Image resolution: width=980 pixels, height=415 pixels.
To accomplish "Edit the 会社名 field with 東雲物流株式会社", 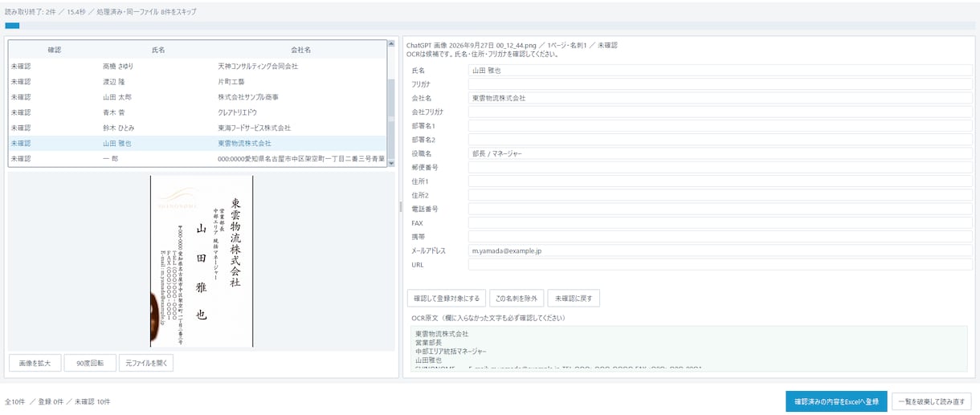I will 720,98.
